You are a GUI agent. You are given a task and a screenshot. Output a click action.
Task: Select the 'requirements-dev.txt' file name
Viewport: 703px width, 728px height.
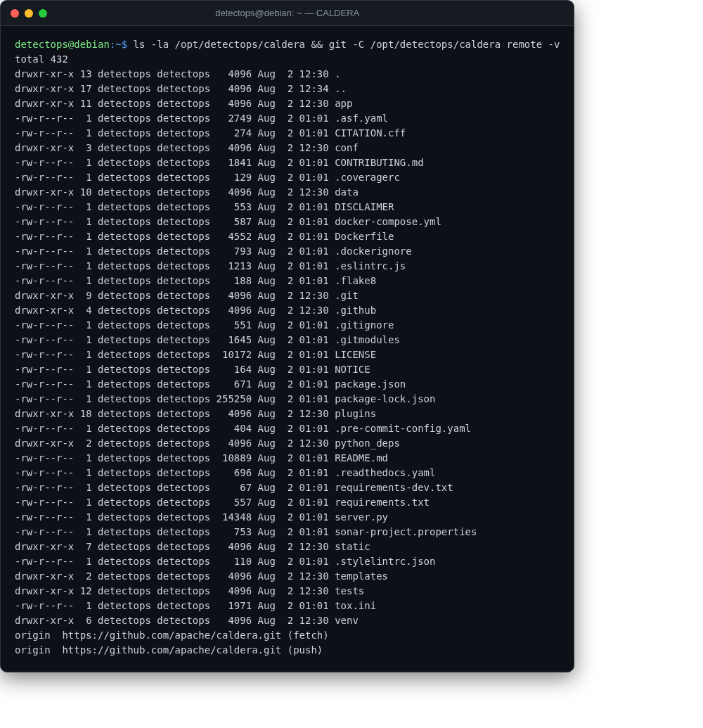tap(394, 488)
